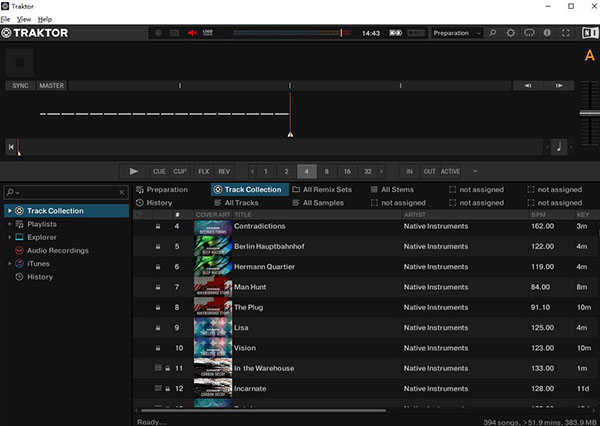The image size is (600, 426).
Task: Open search options magnifier dropdown
Action: click(13, 192)
